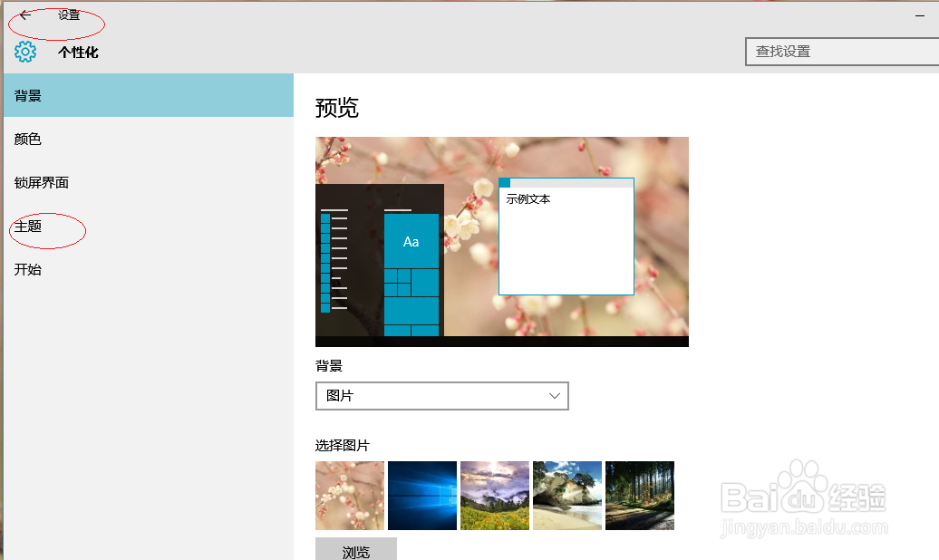Click the 选择图片 label

(x=343, y=446)
